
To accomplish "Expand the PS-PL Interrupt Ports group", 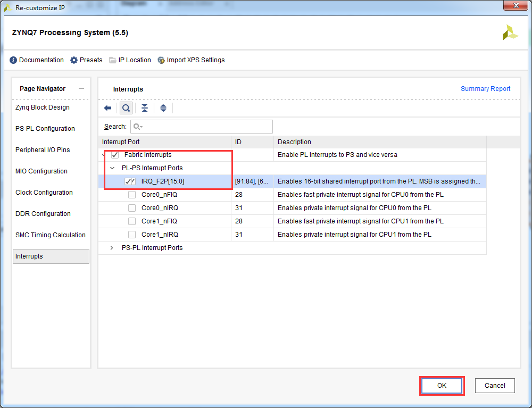I will [x=112, y=248].
